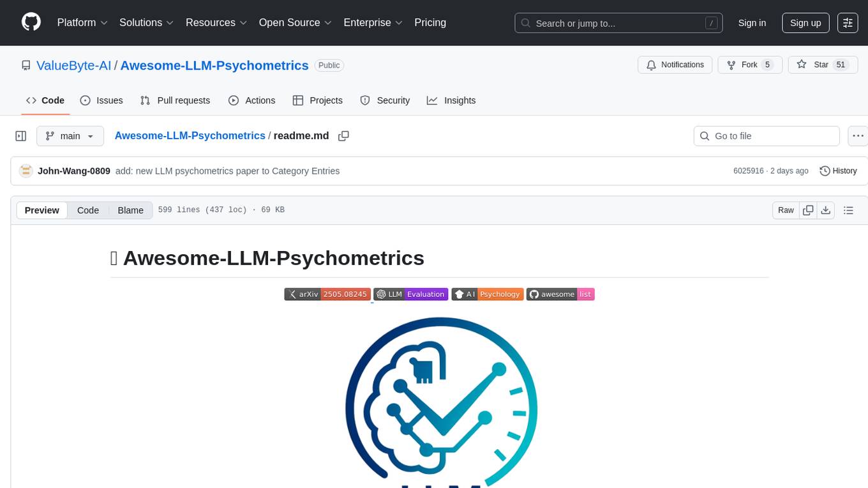This screenshot has height=488, width=868.
Task: Open the Awesome-LLM-Psychometrics repository title link
Action: pyautogui.click(x=214, y=65)
